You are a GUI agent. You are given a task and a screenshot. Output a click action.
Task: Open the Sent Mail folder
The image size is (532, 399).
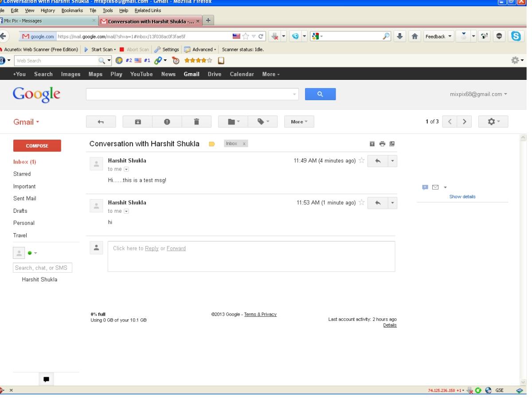[25, 199]
